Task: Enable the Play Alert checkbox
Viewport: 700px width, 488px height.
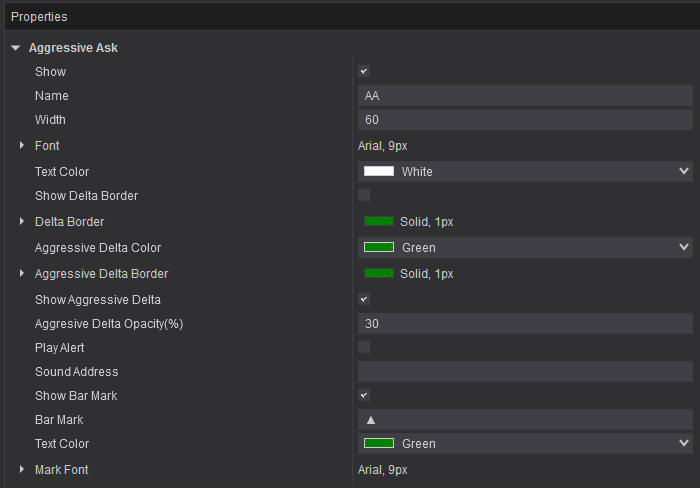Action: click(x=364, y=347)
